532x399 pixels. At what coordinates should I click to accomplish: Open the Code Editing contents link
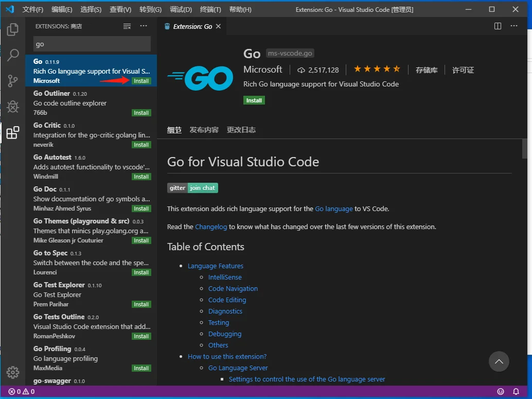click(x=227, y=300)
